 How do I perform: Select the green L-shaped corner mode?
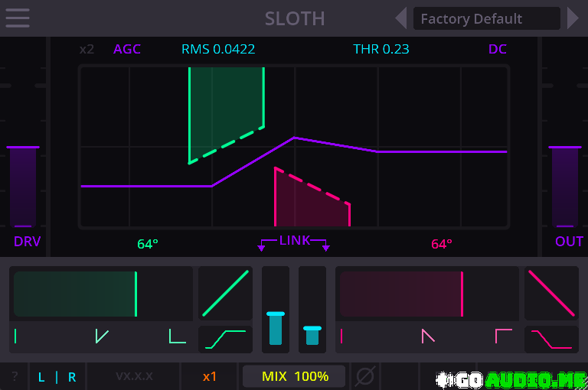pos(177,336)
